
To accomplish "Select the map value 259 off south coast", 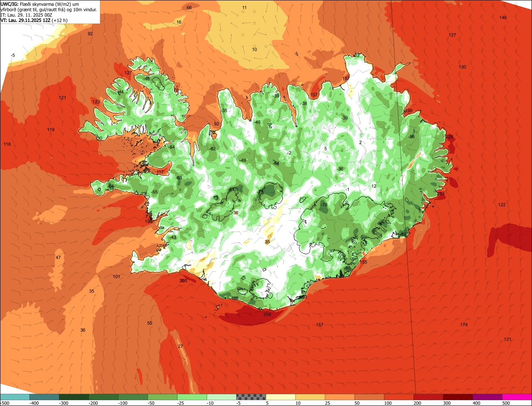I will click(x=267, y=314).
